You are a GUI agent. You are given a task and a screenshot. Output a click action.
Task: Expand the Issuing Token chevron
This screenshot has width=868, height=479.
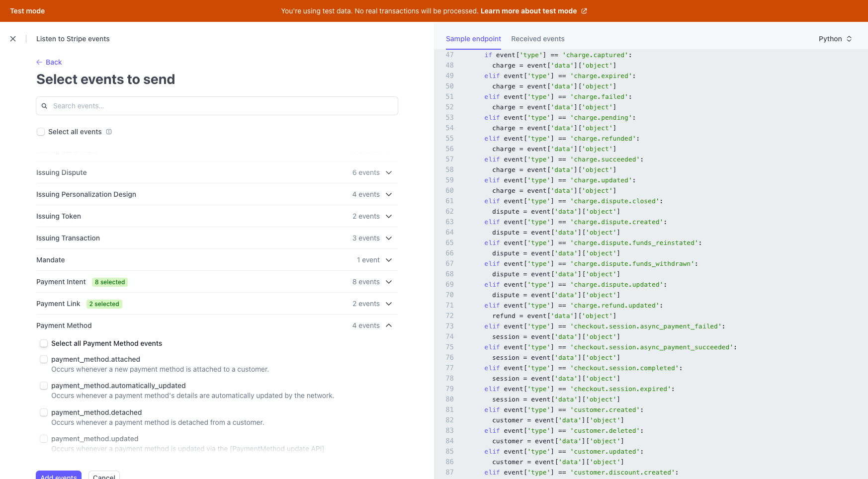point(389,216)
